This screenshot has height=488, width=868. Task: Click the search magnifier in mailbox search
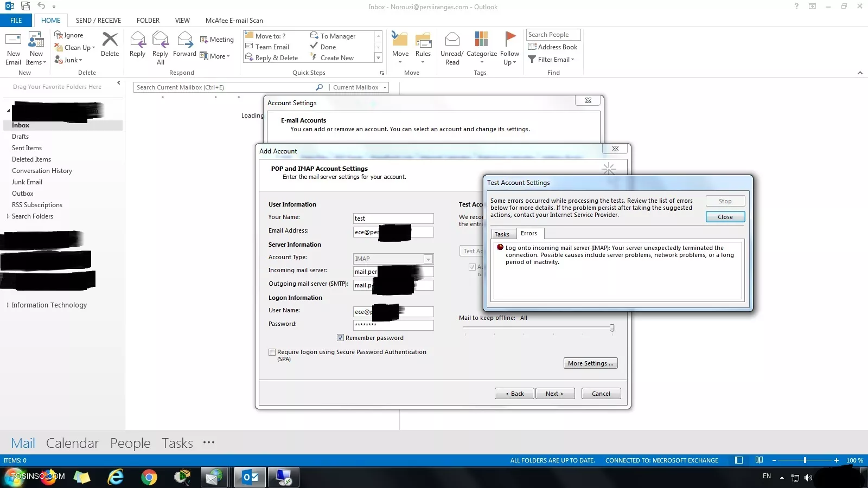coord(319,87)
